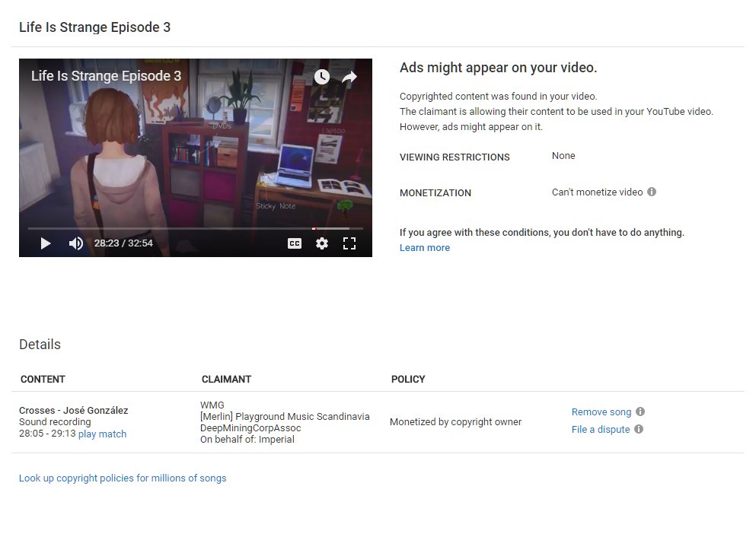This screenshot has width=756, height=537.
Task: Click info icon next to Remove song
Action: pos(640,411)
